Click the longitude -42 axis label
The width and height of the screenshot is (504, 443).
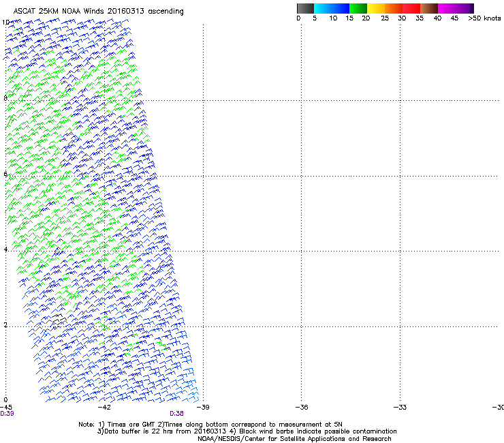click(104, 408)
